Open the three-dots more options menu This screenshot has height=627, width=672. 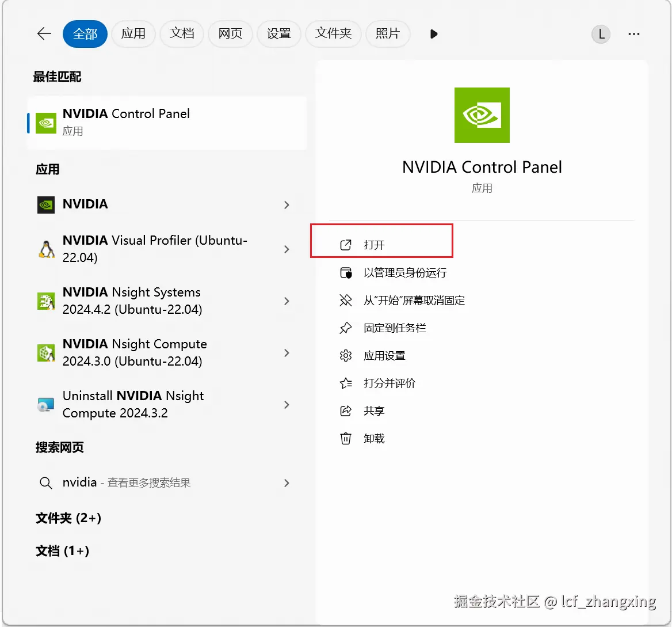point(634,34)
